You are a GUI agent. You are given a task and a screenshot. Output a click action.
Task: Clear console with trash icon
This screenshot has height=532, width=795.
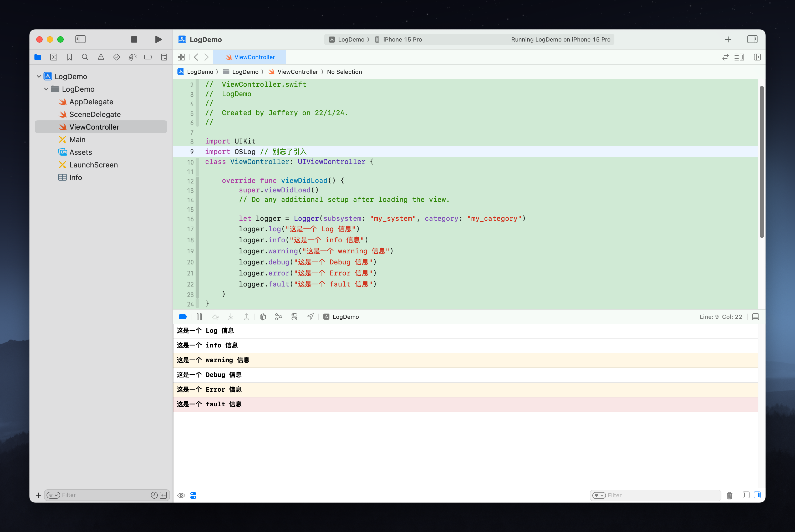tap(730, 495)
